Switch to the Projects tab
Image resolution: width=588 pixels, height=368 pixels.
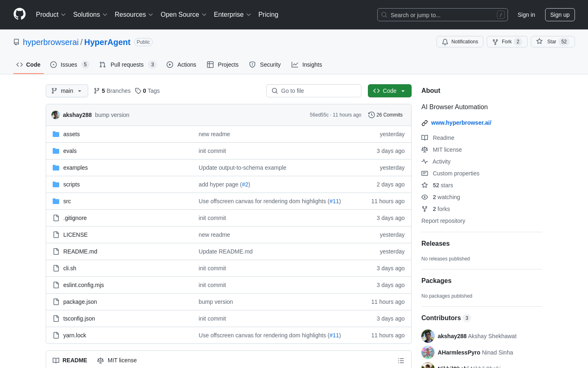(x=223, y=65)
